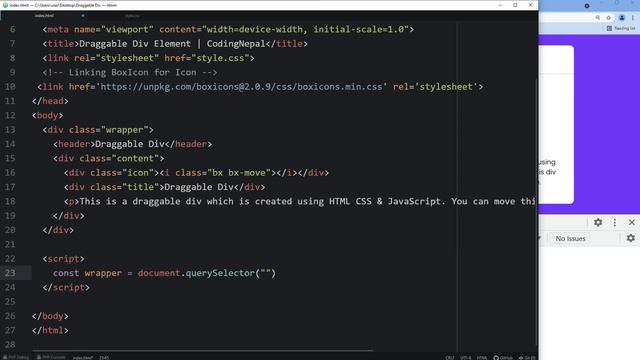Click the closing html tag on line 27
The width and height of the screenshot is (640, 360).
50,330
